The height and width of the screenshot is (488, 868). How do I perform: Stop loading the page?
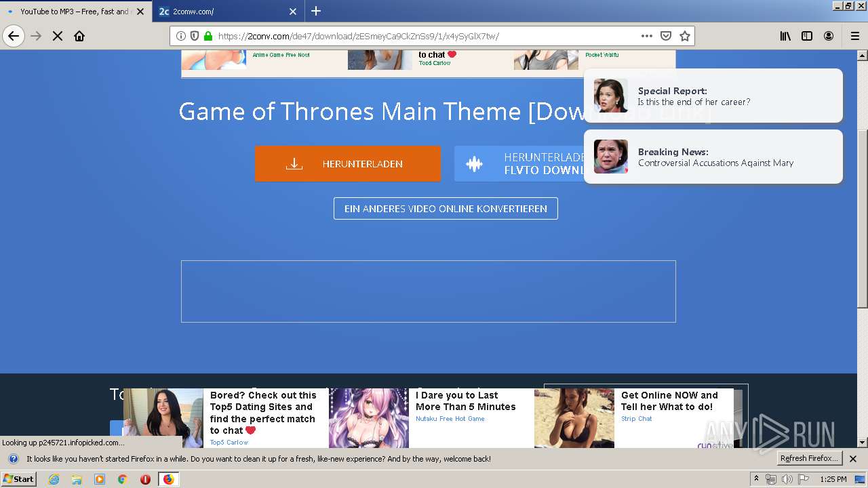(x=58, y=36)
